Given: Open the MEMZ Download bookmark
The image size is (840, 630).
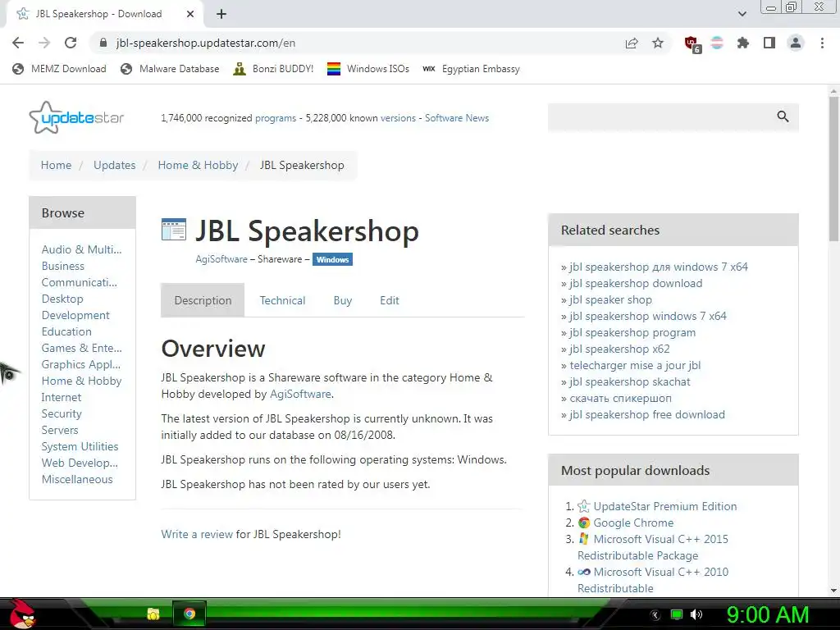Looking at the screenshot, I should pyautogui.click(x=59, y=69).
